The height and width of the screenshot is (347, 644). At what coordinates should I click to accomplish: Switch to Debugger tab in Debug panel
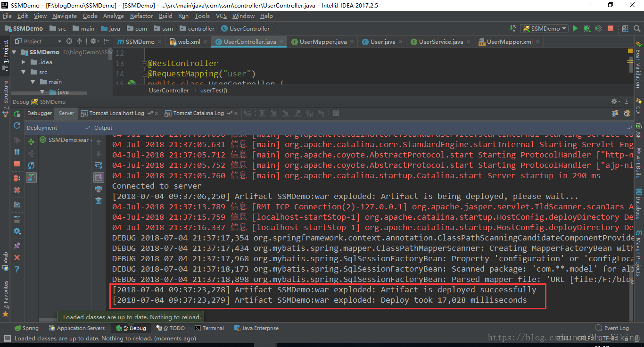click(x=40, y=113)
